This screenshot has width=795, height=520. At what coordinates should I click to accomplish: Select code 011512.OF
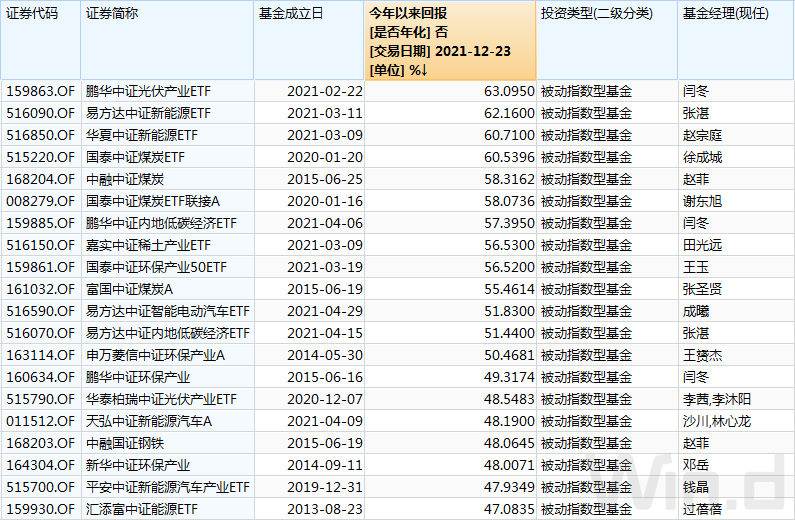(41, 421)
